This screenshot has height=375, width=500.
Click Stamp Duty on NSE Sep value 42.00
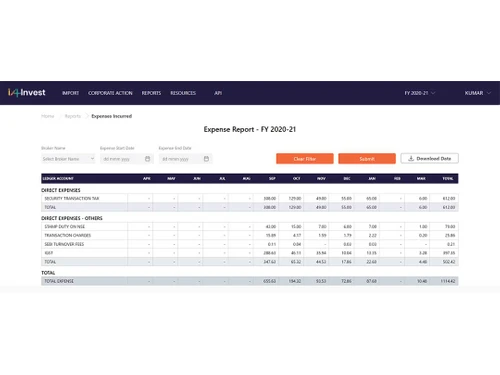click(x=271, y=226)
